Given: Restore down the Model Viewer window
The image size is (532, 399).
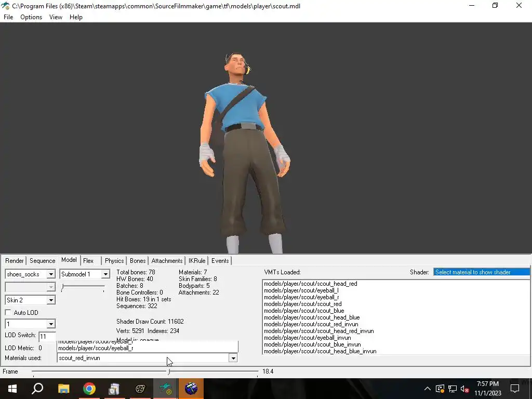Looking at the screenshot, I should [x=495, y=5].
